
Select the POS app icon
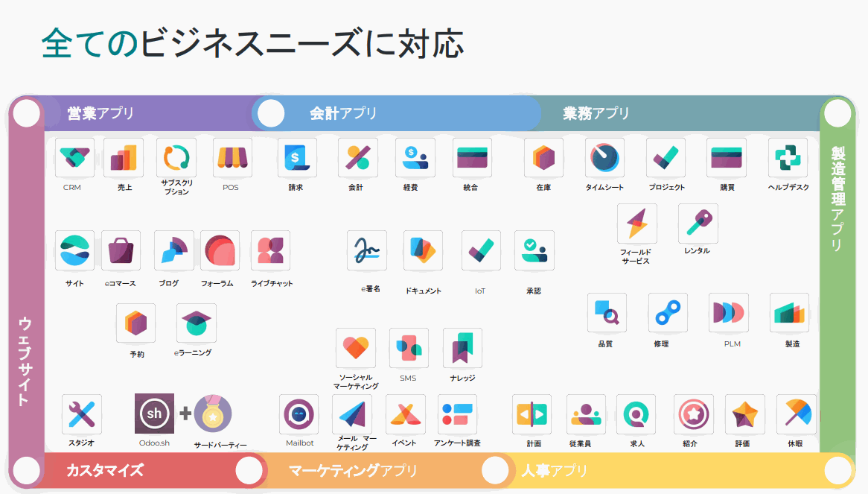coord(232,158)
